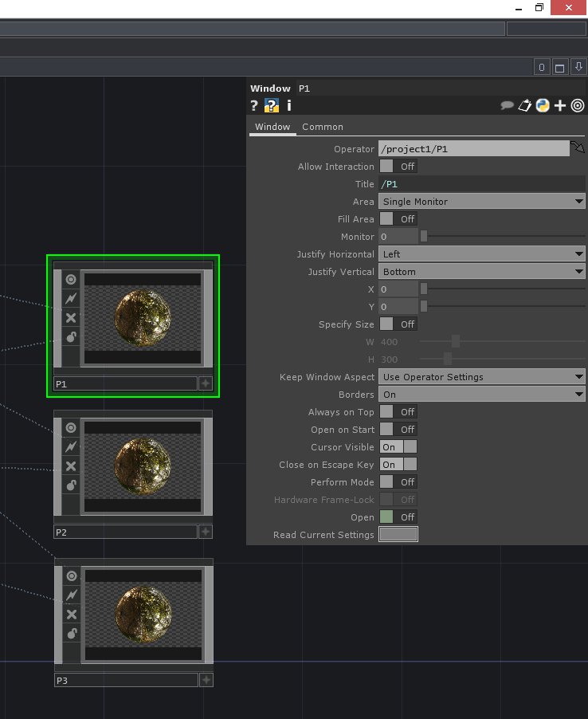Click the clone immune lightning flag on P1

click(71, 298)
